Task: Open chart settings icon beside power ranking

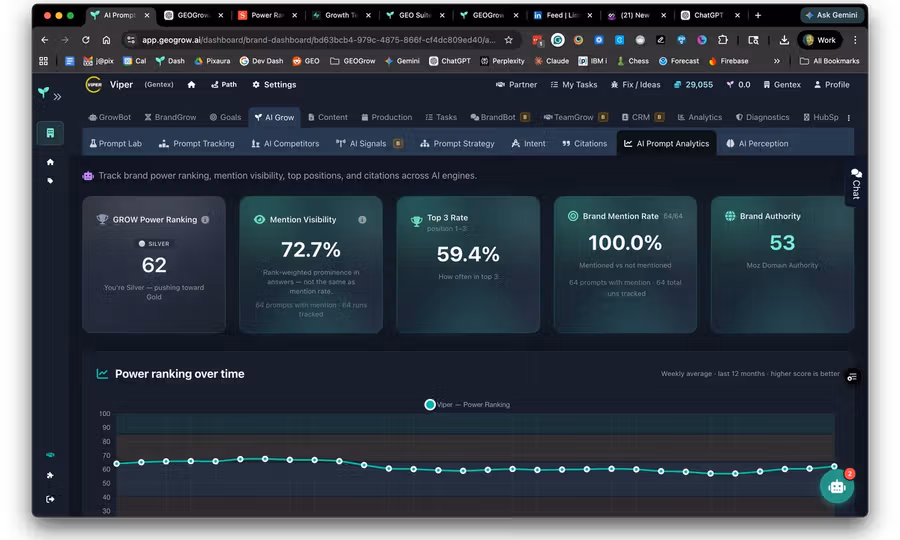Action: [x=852, y=376]
